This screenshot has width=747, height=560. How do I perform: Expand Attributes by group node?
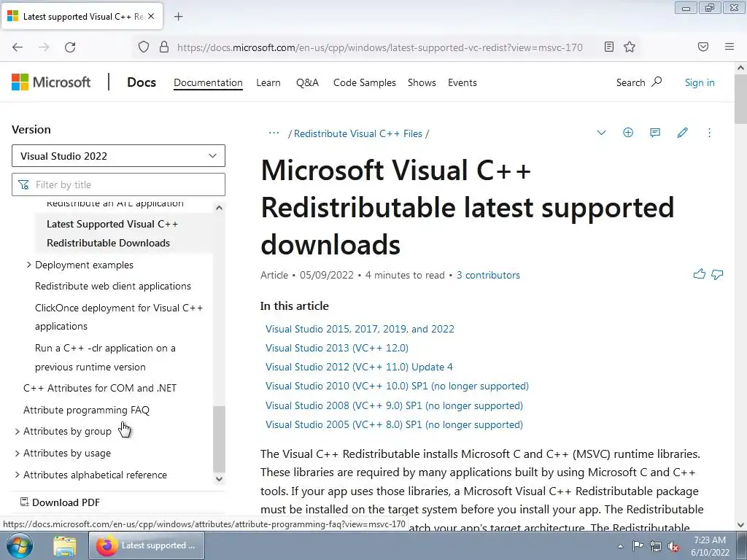click(18, 431)
